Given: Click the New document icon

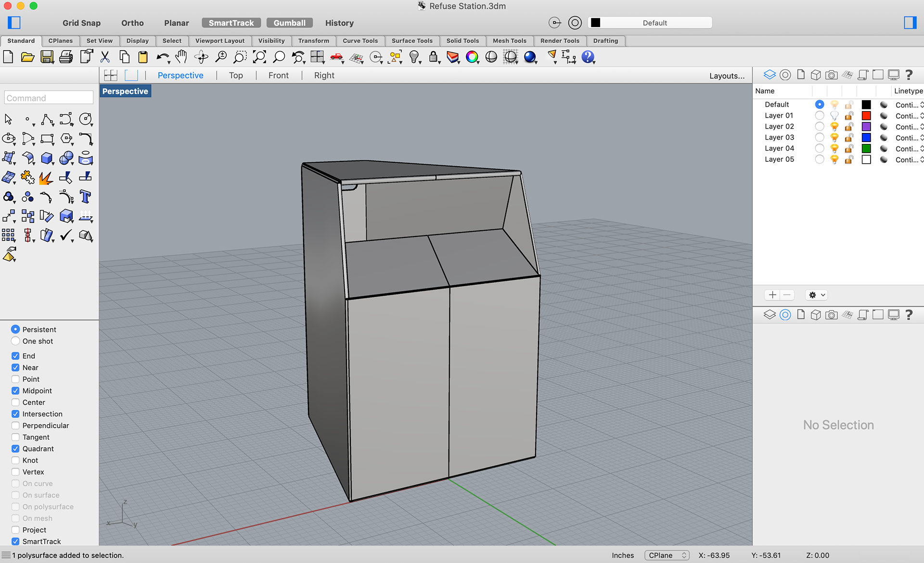Looking at the screenshot, I should point(8,57).
